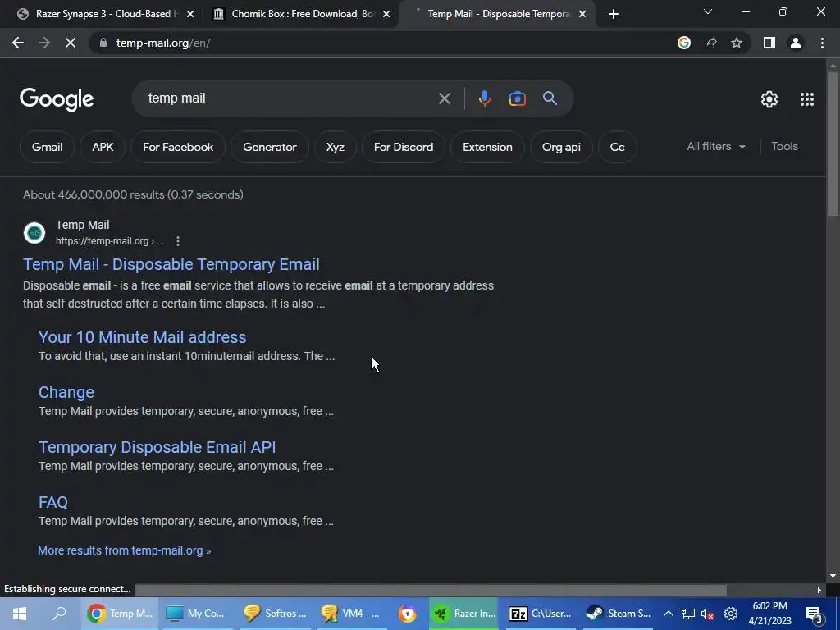Open the browser side panel
840x630 pixels.
[769, 43]
